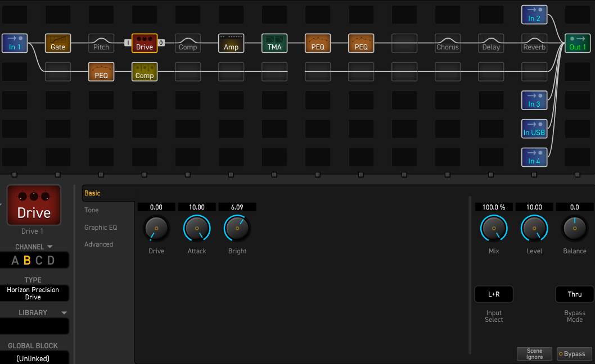Click the Level value field 10.00

click(x=534, y=207)
